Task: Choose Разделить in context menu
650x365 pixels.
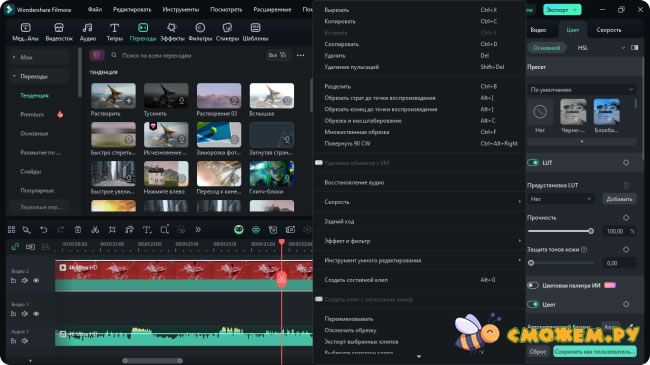Action: click(x=420, y=86)
